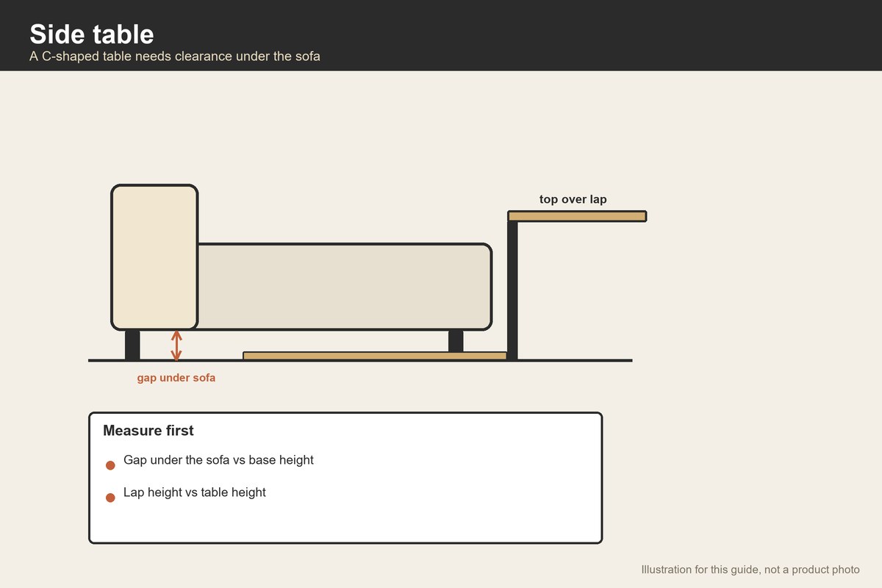Click the sofa seat cushion shape

click(345, 286)
